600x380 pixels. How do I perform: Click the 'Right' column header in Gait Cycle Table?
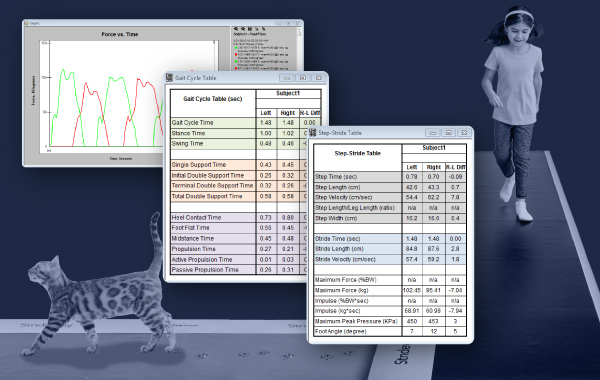288,113
